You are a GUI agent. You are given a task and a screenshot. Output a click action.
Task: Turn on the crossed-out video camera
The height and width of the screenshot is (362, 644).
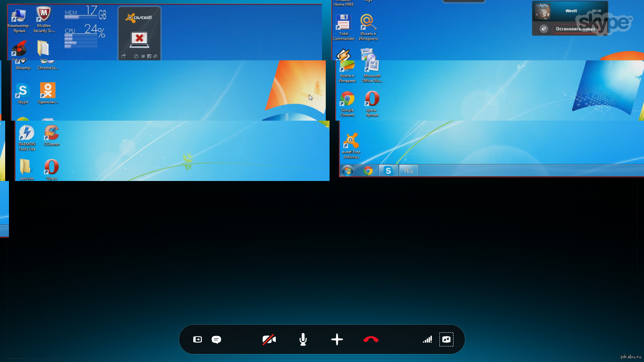[x=269, y=339]
